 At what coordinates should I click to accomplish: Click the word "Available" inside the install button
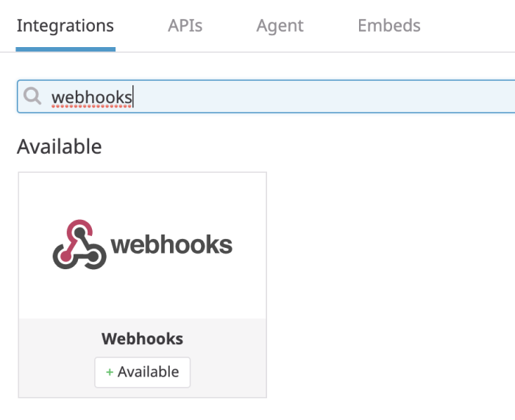coord(148,372)
